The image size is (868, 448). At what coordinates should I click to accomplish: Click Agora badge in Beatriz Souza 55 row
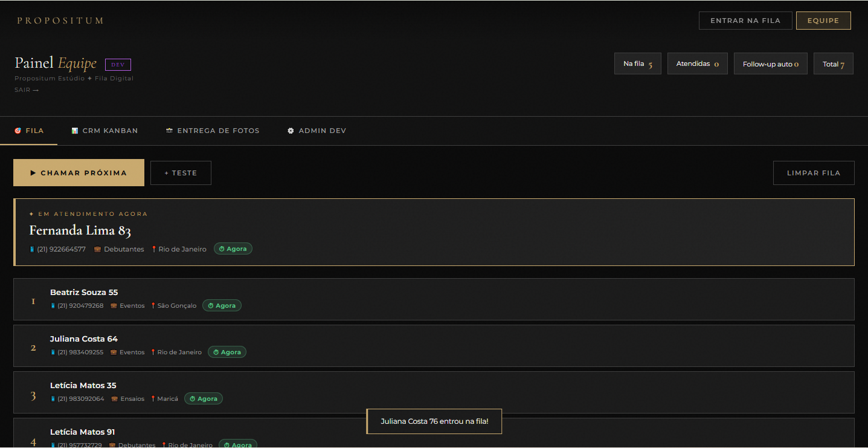222,306
